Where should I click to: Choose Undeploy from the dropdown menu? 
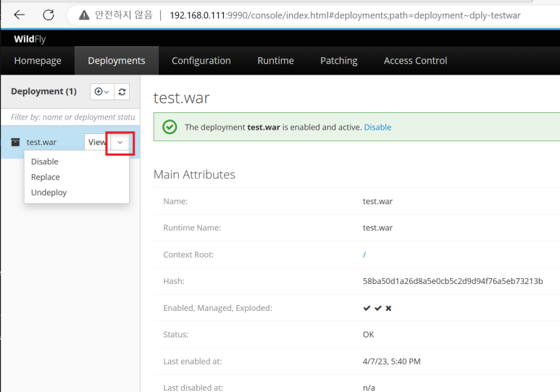[x=49, y=192]
